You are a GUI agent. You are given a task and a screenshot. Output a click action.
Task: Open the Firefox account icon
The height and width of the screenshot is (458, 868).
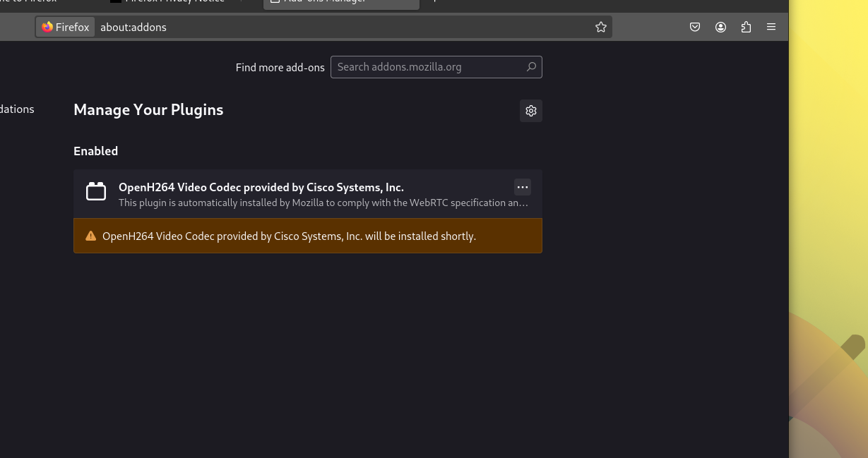[720, 27]
